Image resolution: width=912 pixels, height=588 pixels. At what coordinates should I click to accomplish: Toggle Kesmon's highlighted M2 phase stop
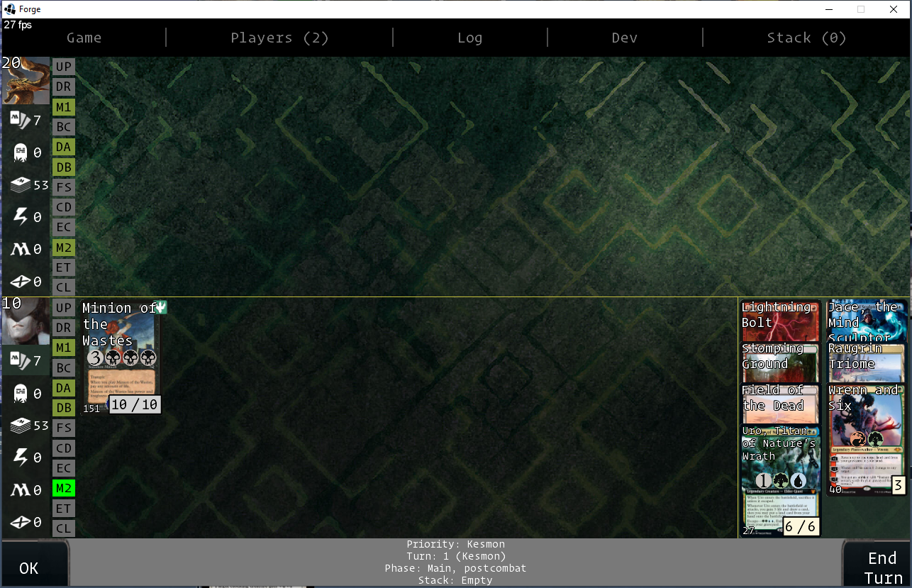pyautogui.click(x=64, y=488)
